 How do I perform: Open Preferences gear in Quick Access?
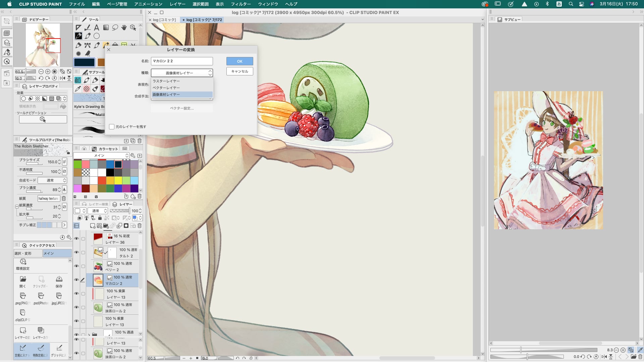tap(23, 262)
